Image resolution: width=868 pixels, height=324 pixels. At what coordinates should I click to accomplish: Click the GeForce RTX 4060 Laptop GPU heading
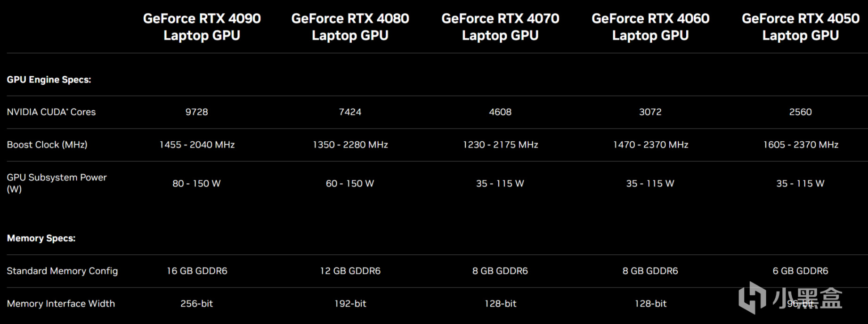click(650, 27)
